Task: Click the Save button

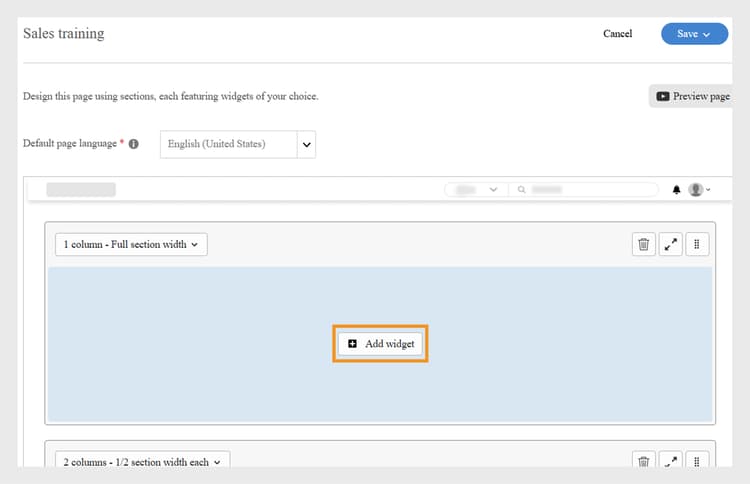Action: (693, 34)
